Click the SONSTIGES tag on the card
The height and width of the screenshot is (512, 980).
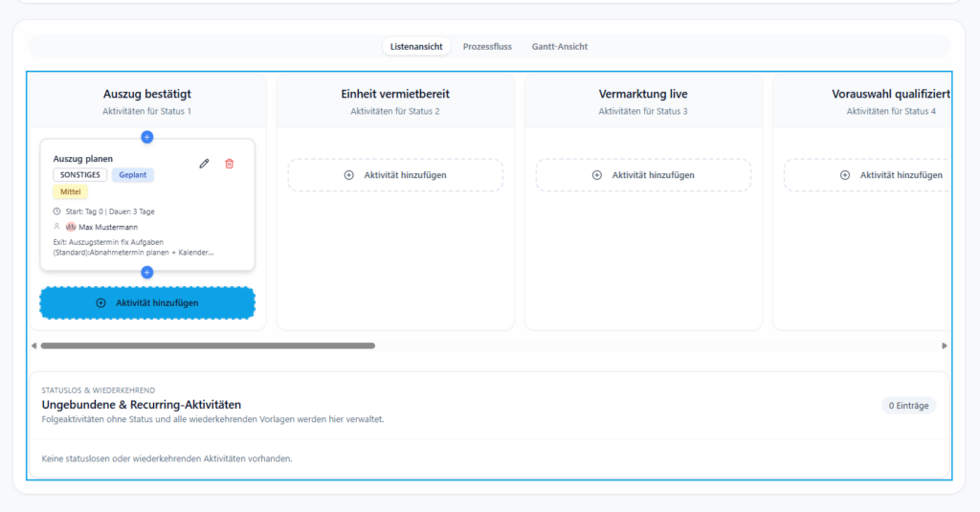[79, 175]
